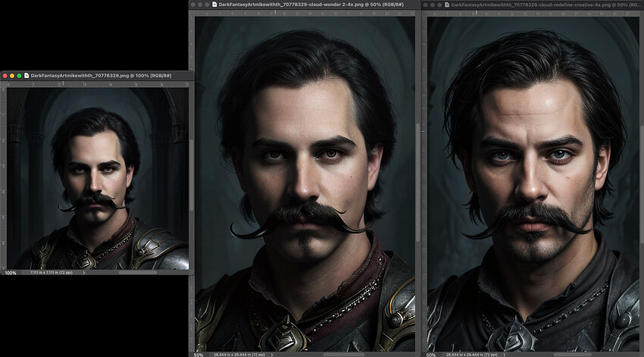Click the 100% zoom field in the original window
This screenshot has height=357, width=644.
pos(11,273)
